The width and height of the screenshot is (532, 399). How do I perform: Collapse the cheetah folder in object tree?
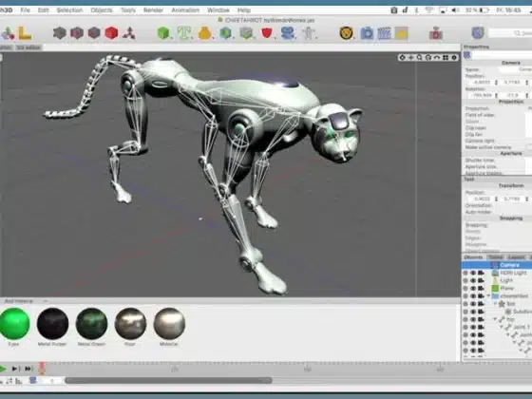[x=488, y=296]
